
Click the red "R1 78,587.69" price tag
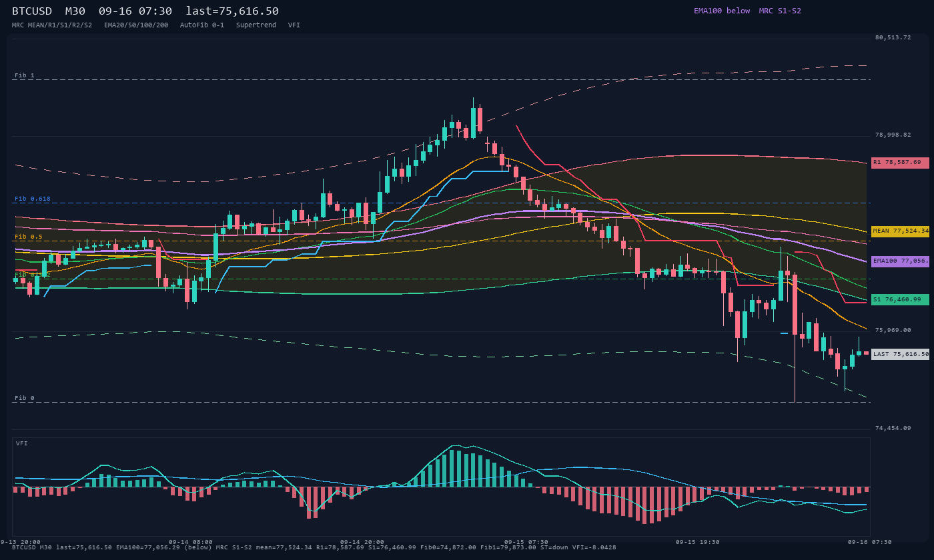(900, 163)
